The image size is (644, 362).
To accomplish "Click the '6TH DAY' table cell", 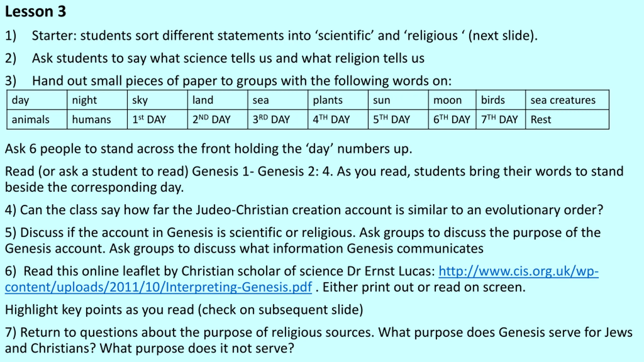I will tap(452, 119).
